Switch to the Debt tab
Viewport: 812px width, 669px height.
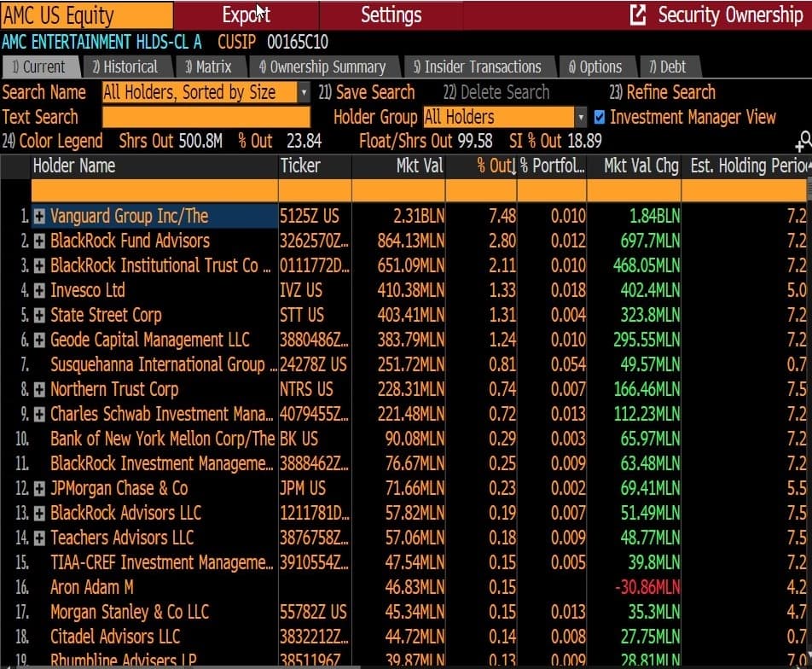pos(669,67)
